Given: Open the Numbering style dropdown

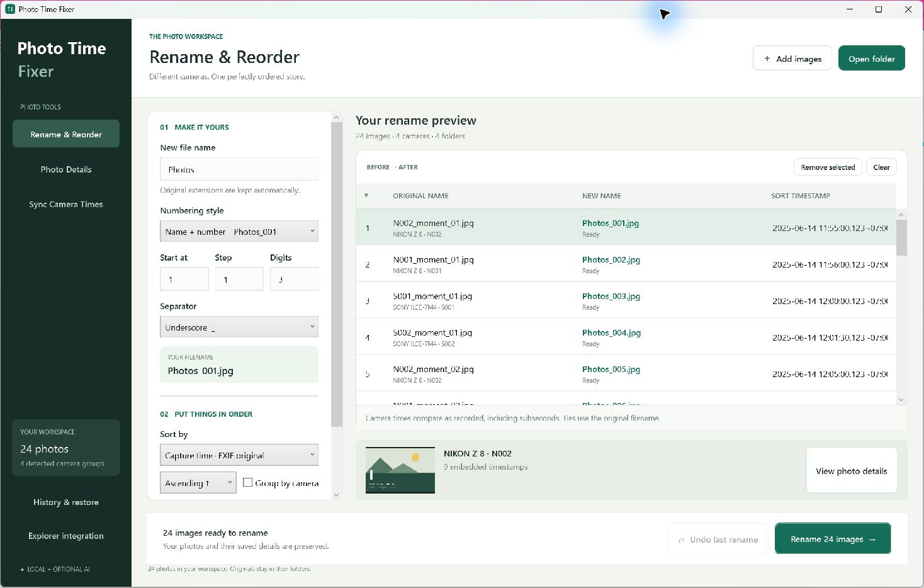Looking at the screenshot, I should click(x=239, y=231).
